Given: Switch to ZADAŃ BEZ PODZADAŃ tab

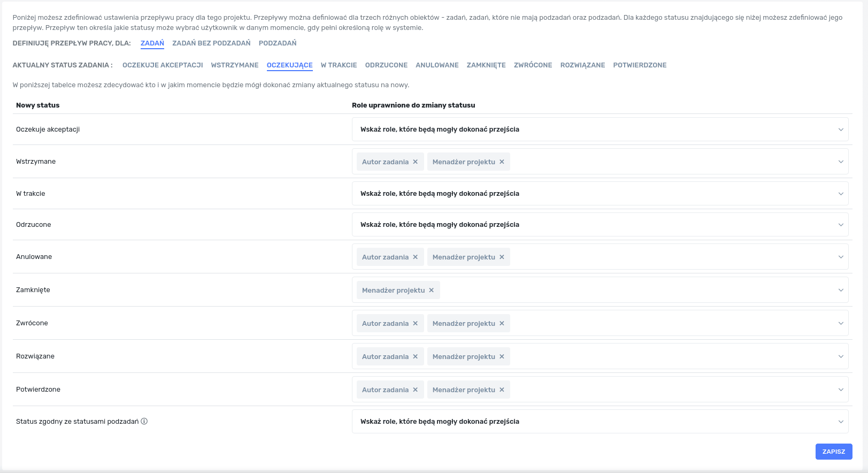Looking at the screenshot, I should [211, 43].
